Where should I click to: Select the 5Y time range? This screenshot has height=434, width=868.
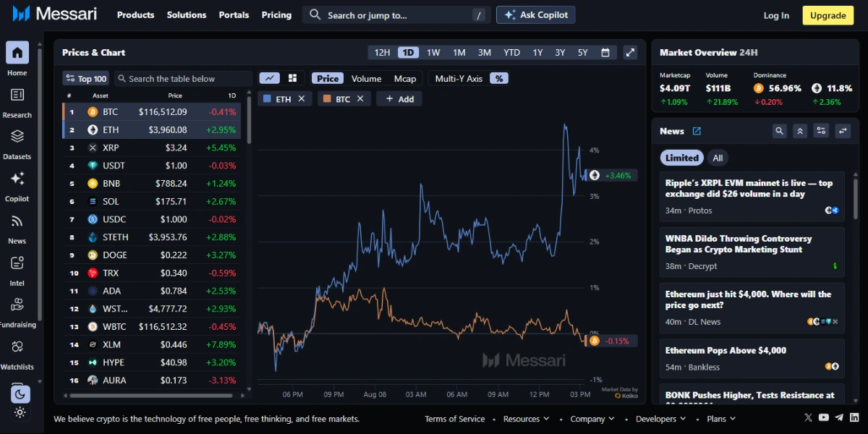582,52
